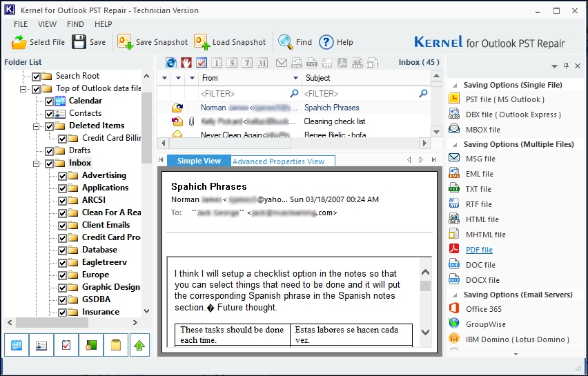Choose the DOCX file option
588x376 pixels.
pos(482,280)
